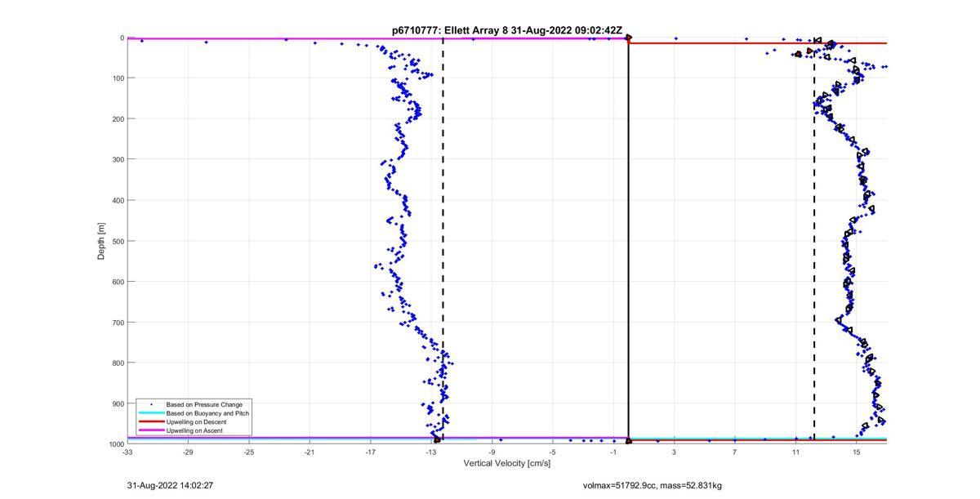Screen dimensions: 980x499
Task: Click depth axis tick label '400'
Action: pos(118,200)
